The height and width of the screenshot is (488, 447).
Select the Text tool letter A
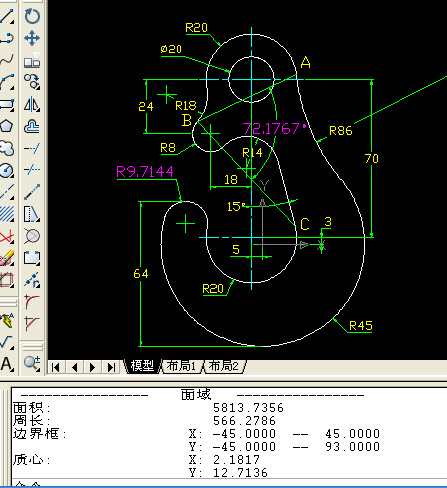pos(7,364)
